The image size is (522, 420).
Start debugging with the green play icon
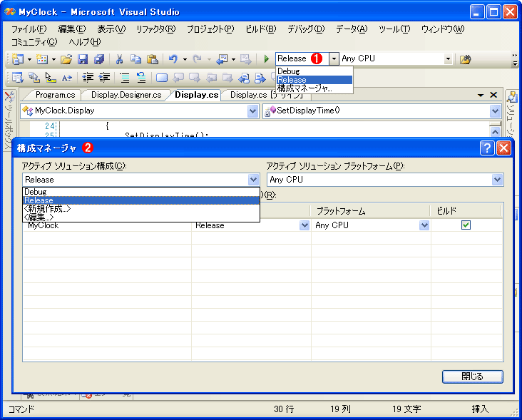click(x=266, y=59)
